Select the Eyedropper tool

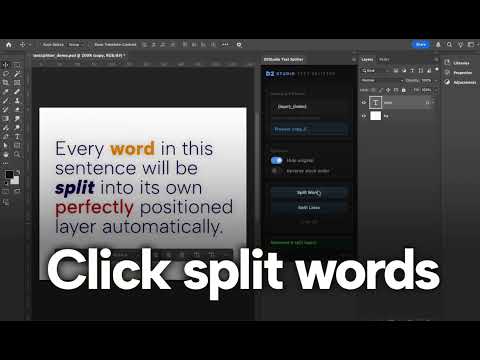(x=6, y=92)
